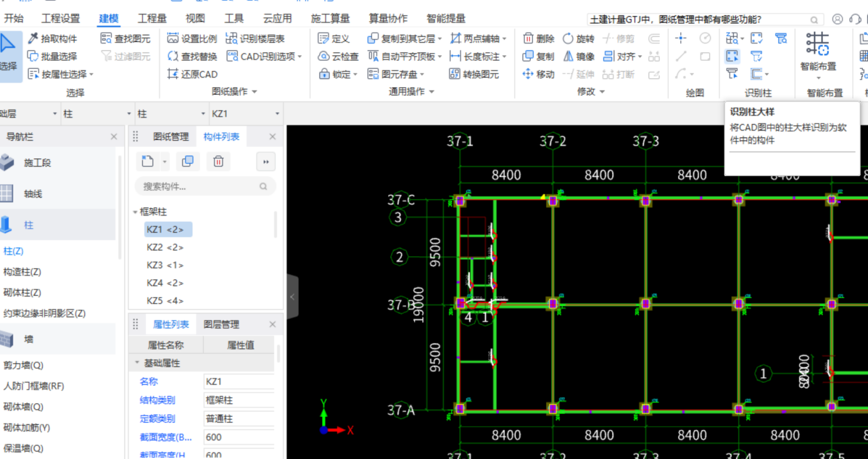
Task: Select the 批量选择 batch select tool
Action: (x=52, y=57)
